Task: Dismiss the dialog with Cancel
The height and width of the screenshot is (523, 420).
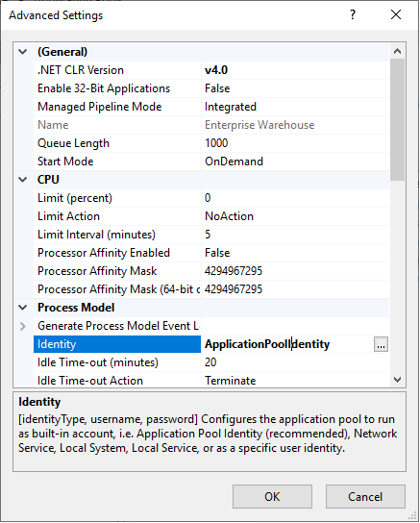Action: coord(365,496)
